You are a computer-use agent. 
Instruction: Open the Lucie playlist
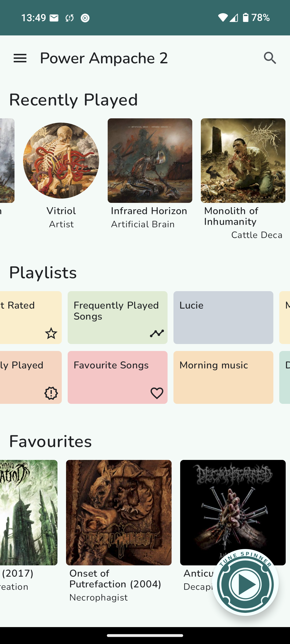(223, 317)
